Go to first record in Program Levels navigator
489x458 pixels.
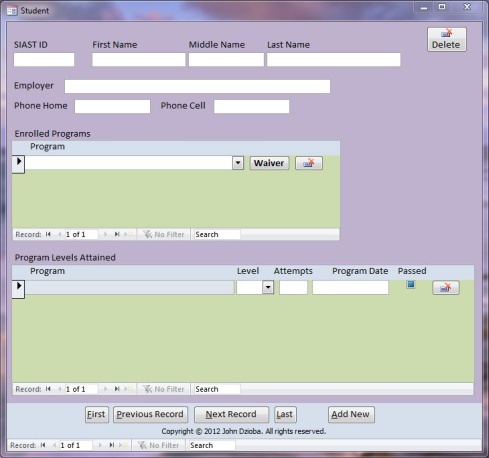click(x=48, y=389)
